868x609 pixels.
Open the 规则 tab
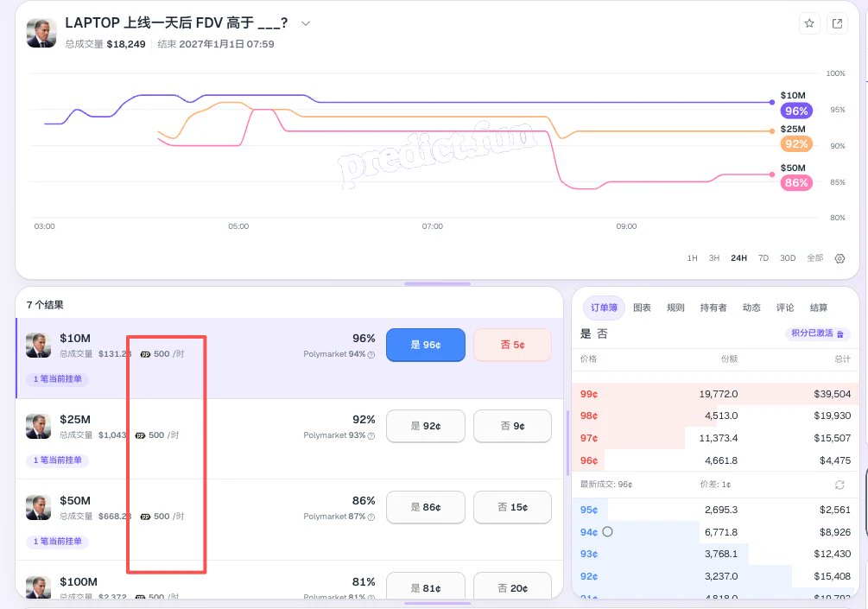click(x=675, y=308)
